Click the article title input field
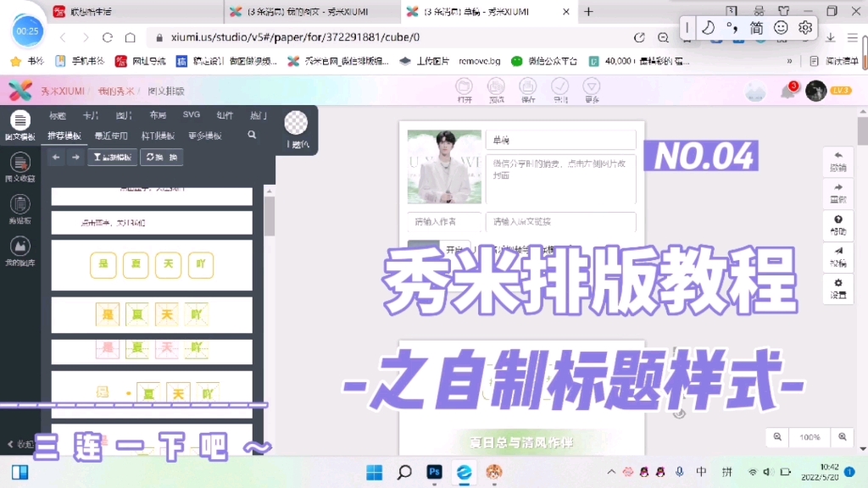 (559, 139)
